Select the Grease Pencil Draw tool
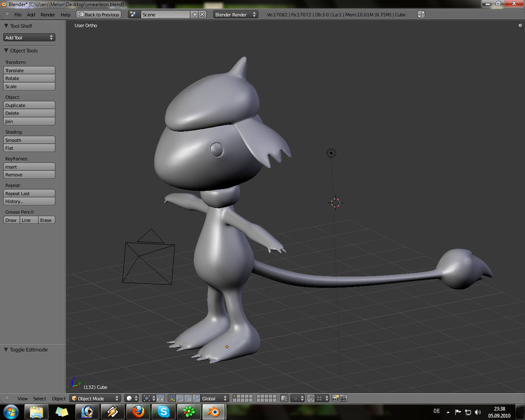525x420 pixels. pyautogui.click(x=11, y=220)
